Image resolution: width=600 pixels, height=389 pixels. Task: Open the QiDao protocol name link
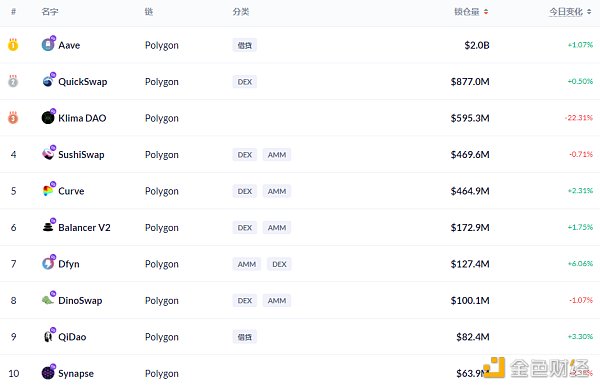72,337
